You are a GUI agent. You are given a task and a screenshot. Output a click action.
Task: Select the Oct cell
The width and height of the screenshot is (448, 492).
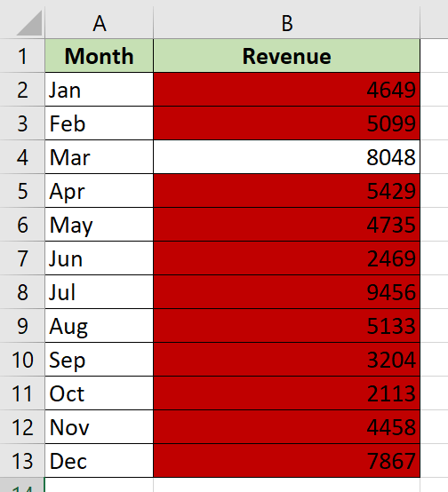point(100,393)
